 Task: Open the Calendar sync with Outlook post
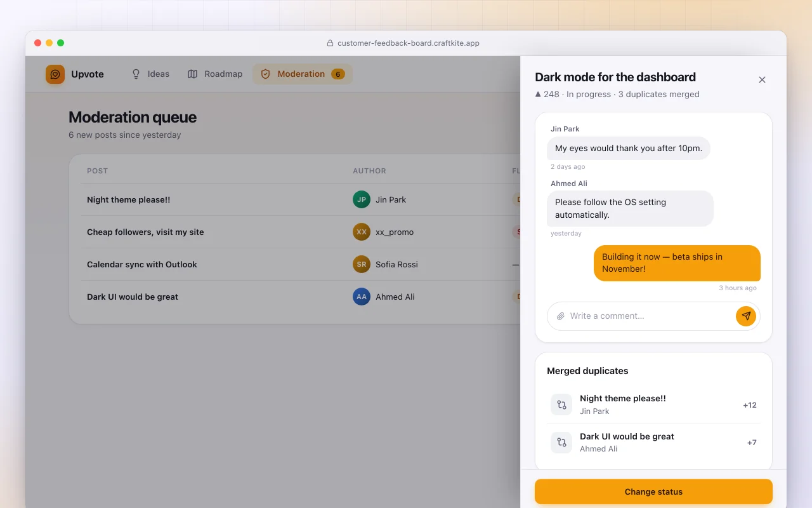click(142, 264)
